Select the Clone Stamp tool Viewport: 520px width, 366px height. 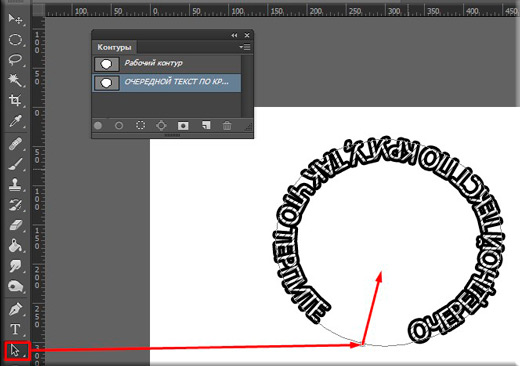(x=15, y=184)
